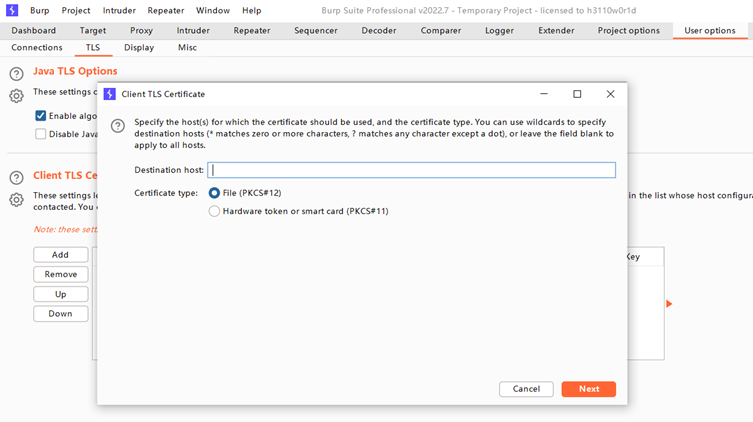Select File (PKCS#12) certificate type
The width and height of the screenshot is (753, 422).
[x=214, y=193]
